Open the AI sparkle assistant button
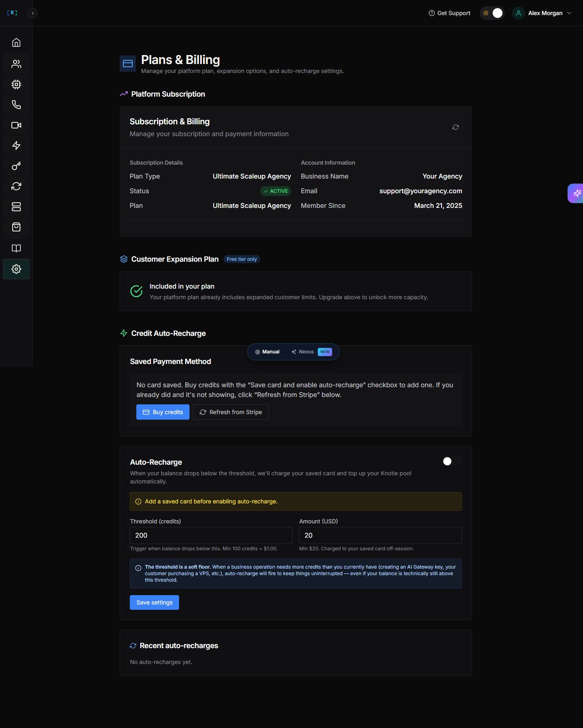 [x=576, y=193]
